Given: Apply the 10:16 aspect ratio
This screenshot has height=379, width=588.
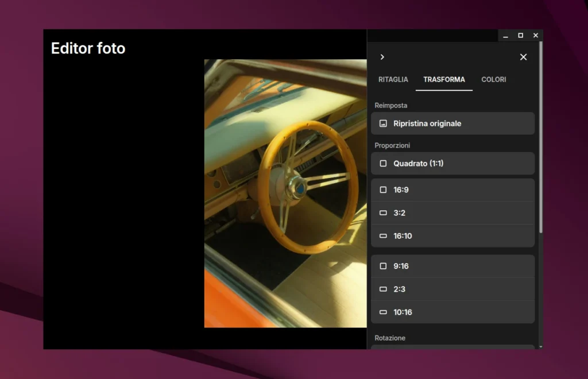Looking at the screenshot, I should click(x=452, y=312).
